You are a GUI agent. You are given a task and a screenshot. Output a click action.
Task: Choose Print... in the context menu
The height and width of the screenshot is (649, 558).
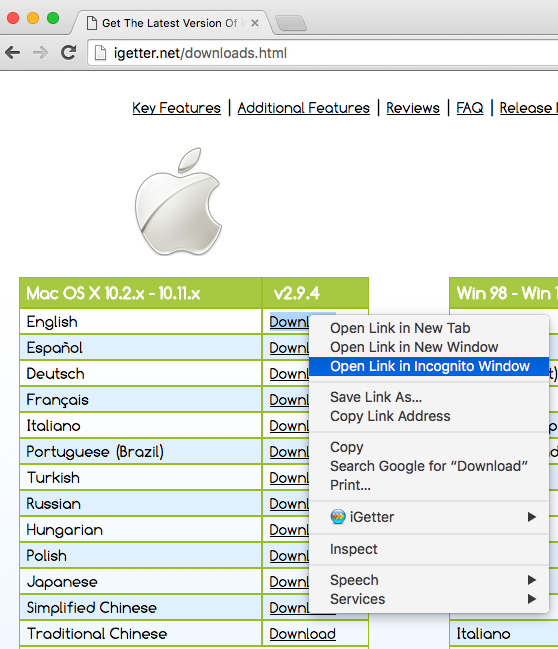[x=429, y=485]
